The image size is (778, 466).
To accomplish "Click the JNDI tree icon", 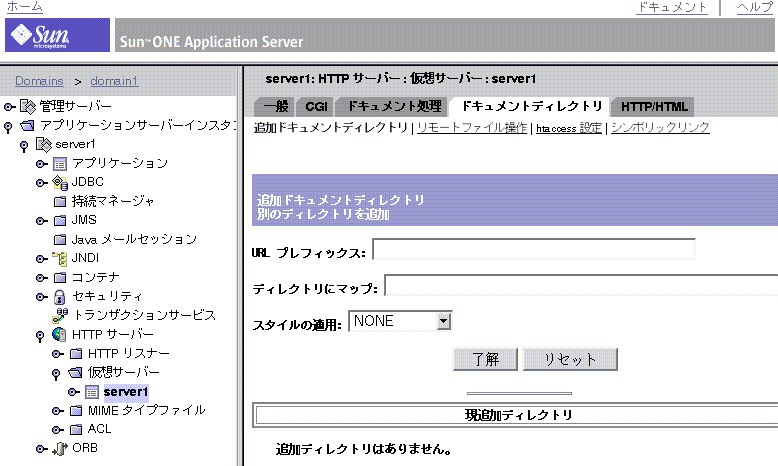I will pyautogui.click(x=60, y=259).
